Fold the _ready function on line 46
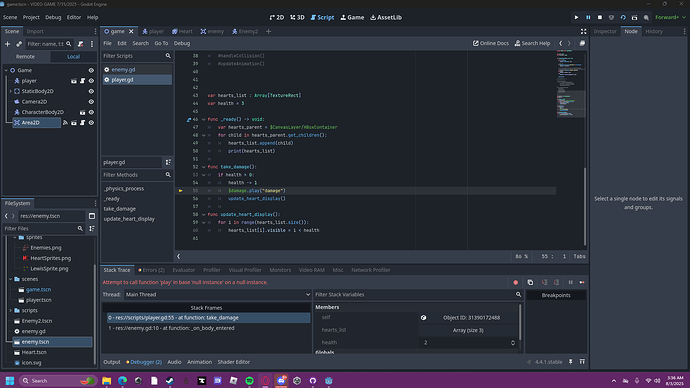 click(x=203, y=119)
